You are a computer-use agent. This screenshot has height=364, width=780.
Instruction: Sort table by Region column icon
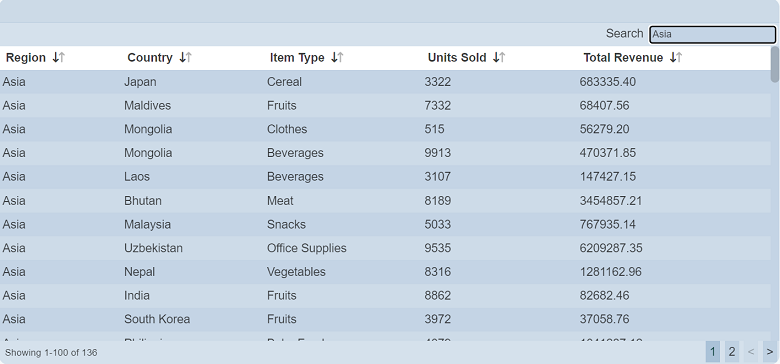pos(59,58)
